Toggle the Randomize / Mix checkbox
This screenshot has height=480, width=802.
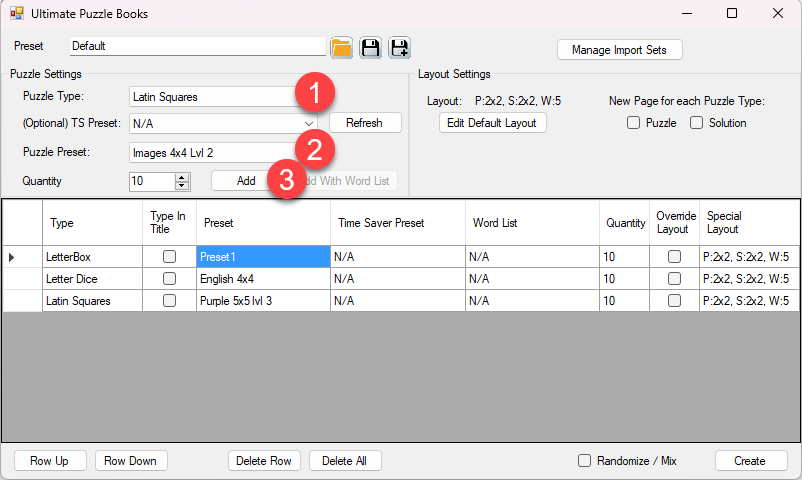[585, 461]
